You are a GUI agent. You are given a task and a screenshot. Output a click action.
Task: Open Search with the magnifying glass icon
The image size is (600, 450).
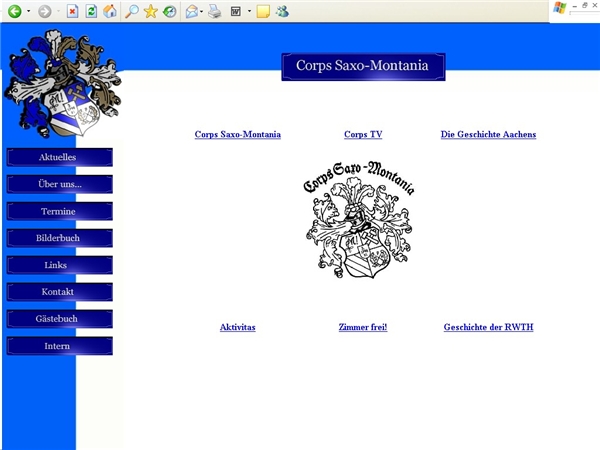coord(132,11)
